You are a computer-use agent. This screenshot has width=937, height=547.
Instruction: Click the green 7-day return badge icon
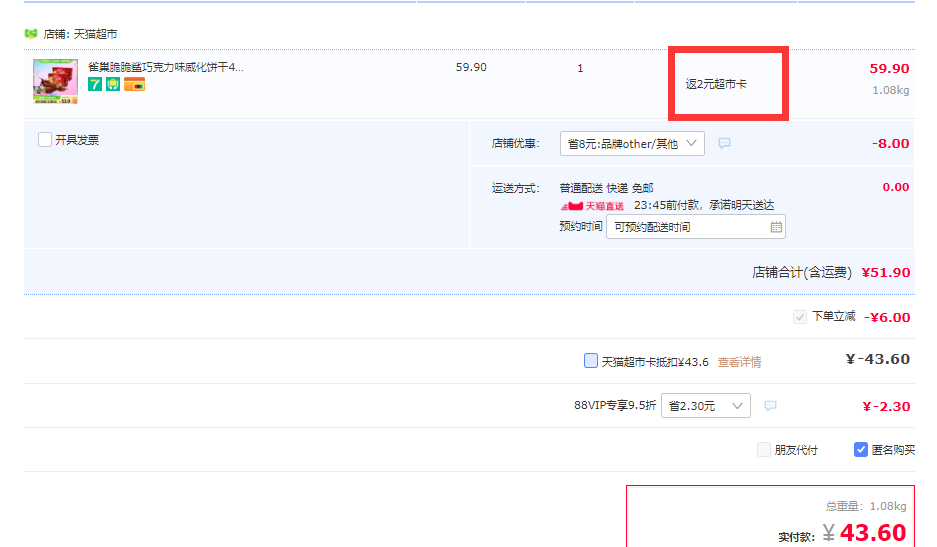pyautogui.click(x=95, y=84)
